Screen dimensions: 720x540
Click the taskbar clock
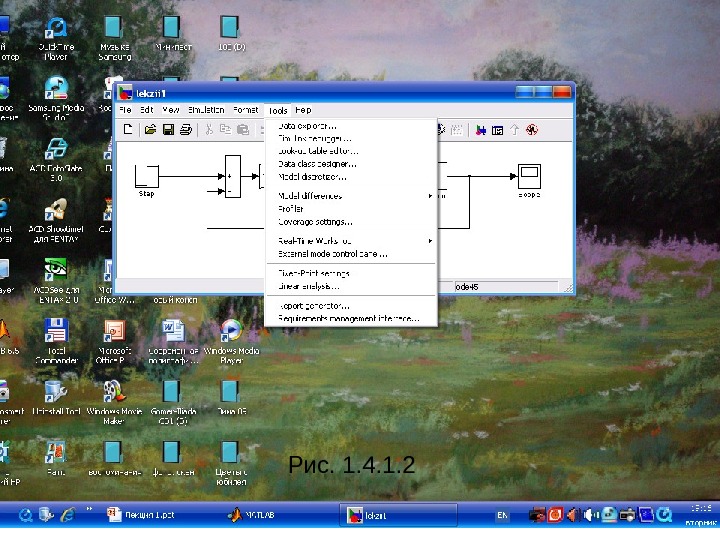click(x=701, y=515)
